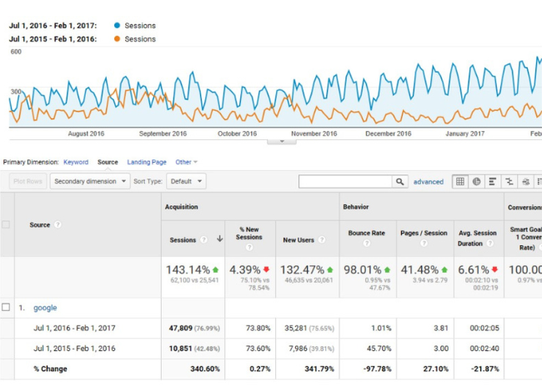The image size is (542, 392).
Task: Select all rows header checkbox
Action: (x=6, y=224)
